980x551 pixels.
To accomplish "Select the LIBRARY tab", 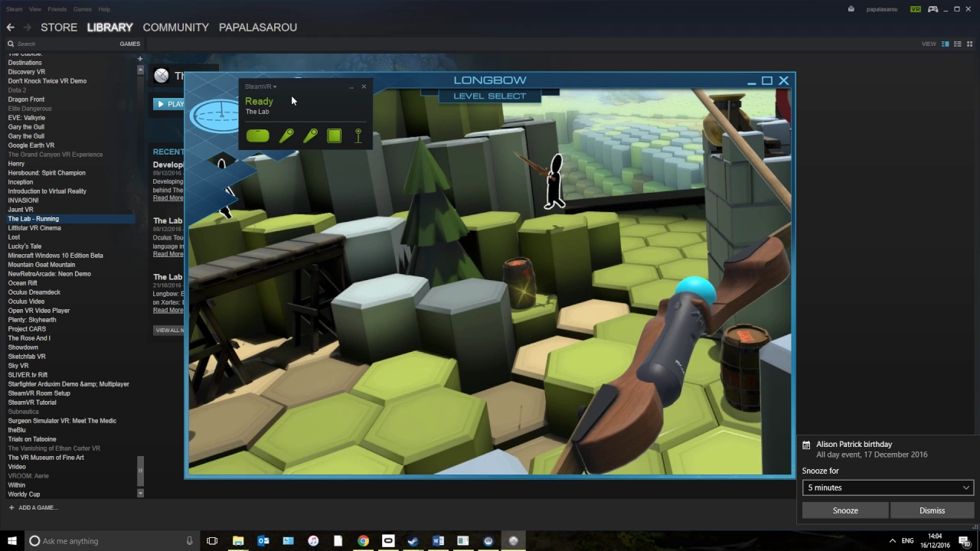I will point(109,28).
